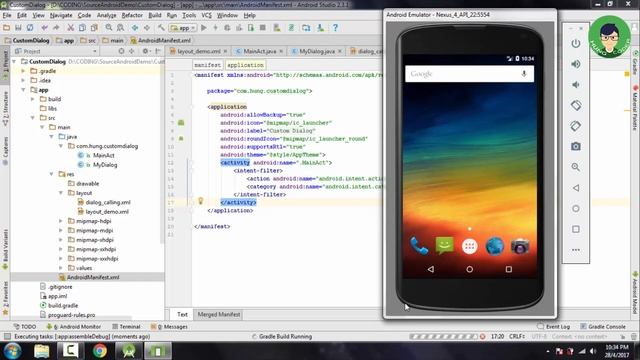Open the Event Log panel
Screen dimensions: 640x360
[553, 327]
